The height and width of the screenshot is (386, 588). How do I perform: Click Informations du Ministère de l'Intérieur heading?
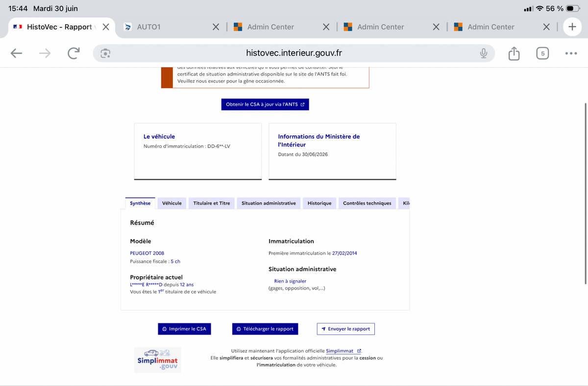click(318, 141)
